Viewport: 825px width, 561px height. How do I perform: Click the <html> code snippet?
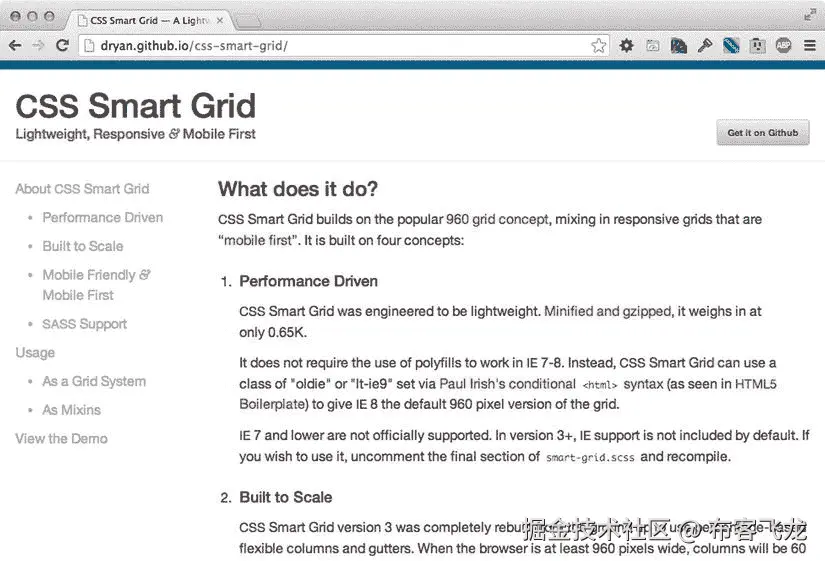point(600,385)
